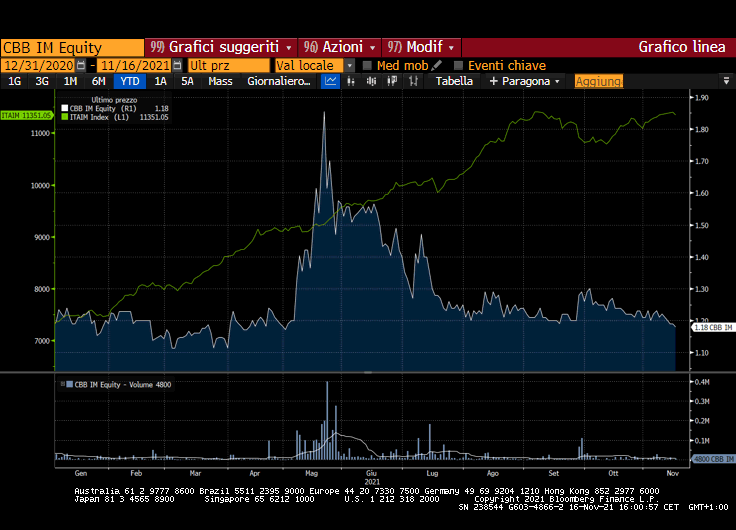Open the Giornaliero periodicity dropdown
736x530 pixels.
click(x=279, y=82)
